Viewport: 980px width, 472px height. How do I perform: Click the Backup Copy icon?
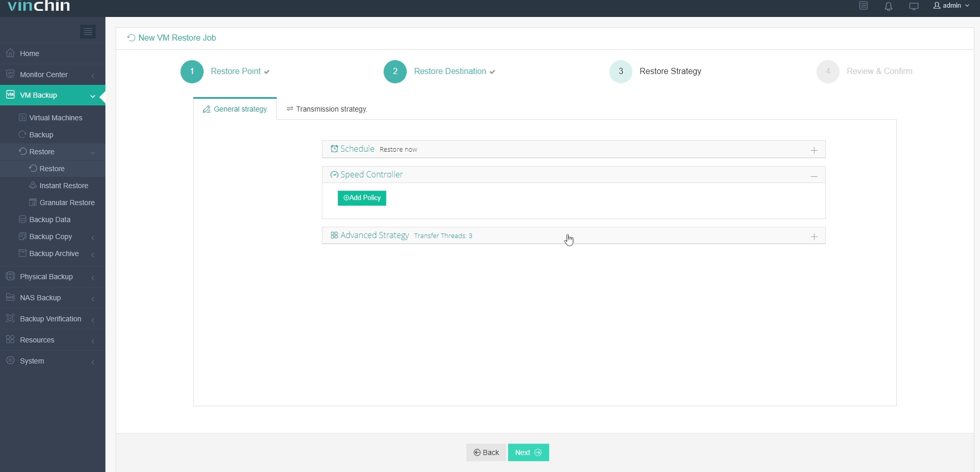[x=23, y=236]
